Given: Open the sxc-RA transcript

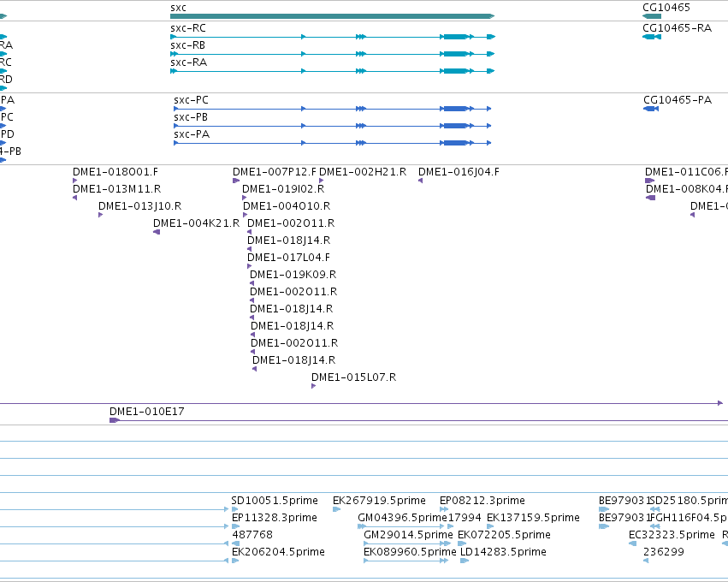Looking at the screenshot, I should tap(333, 71).
